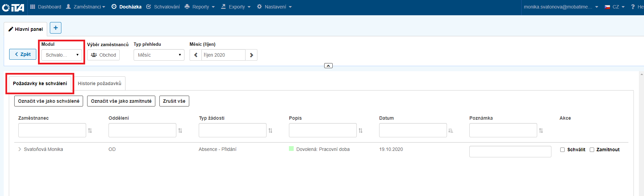Sort by Zaměstnanec column icon
Screen dimensions: 644x196
click(90, 131)
